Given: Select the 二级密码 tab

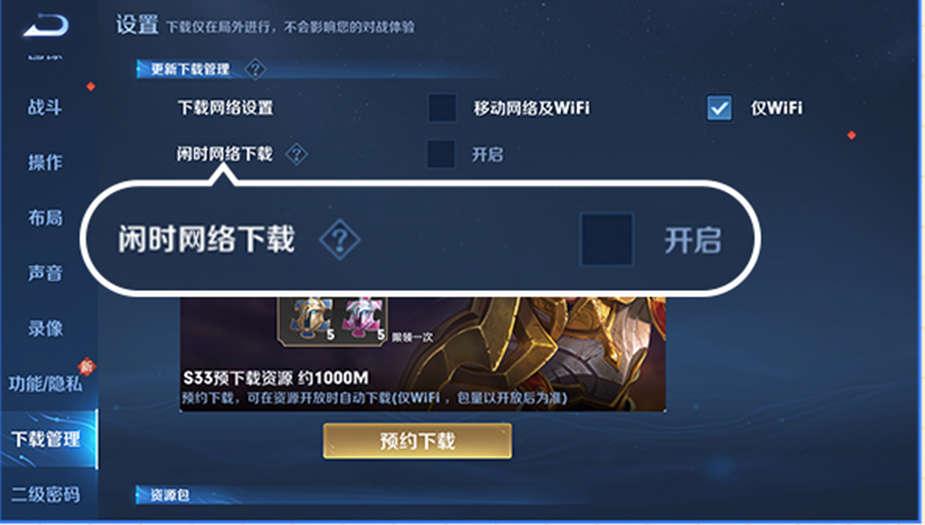Looking at the screenshot, I should (x=45, y=494).
